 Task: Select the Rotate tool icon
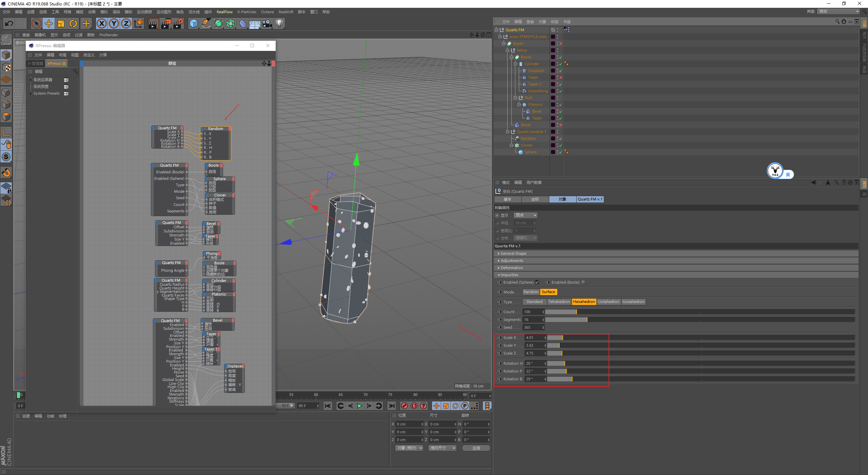tap(73, 23)
